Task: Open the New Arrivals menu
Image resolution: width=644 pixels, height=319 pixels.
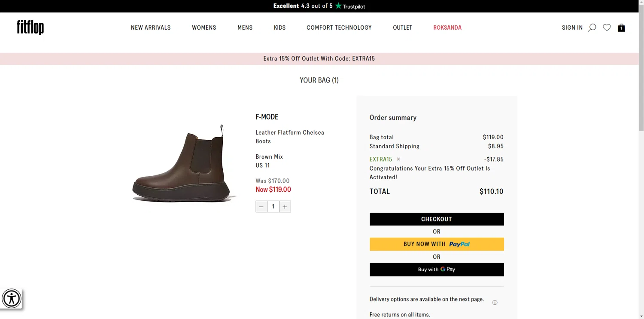Action: (151, 28)
